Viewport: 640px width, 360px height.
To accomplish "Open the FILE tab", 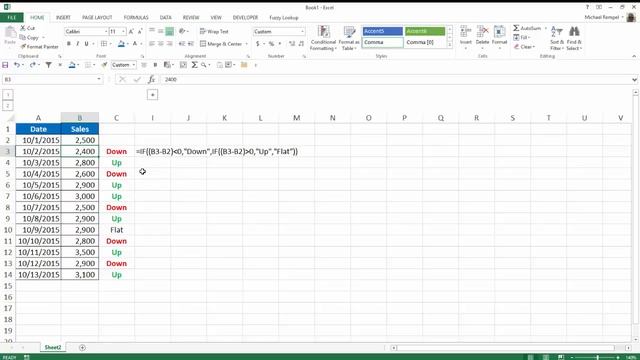I will click(x=12, y=18).
